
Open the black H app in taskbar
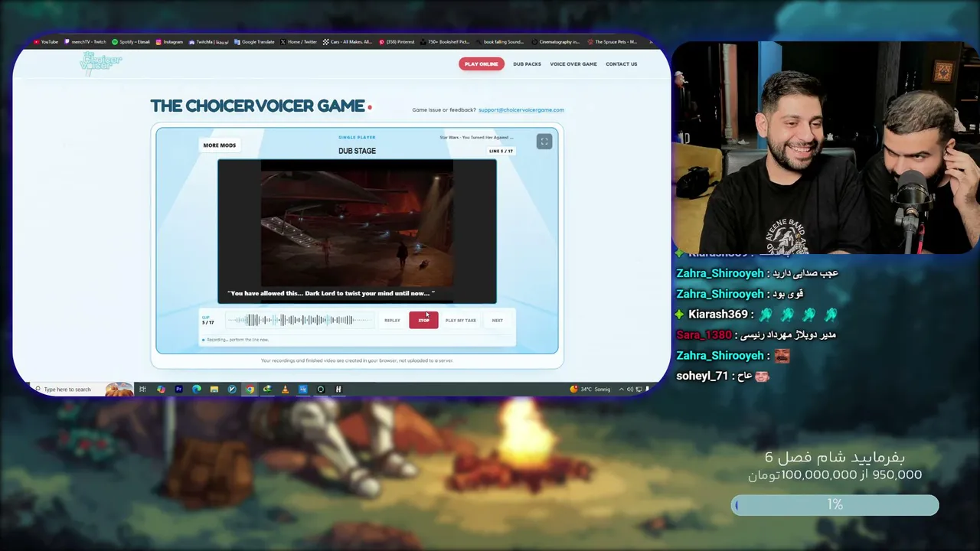coord(338,390)
